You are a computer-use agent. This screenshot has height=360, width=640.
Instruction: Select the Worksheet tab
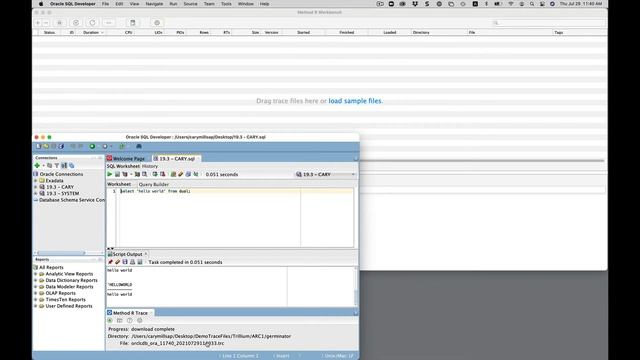click(119, 184)
